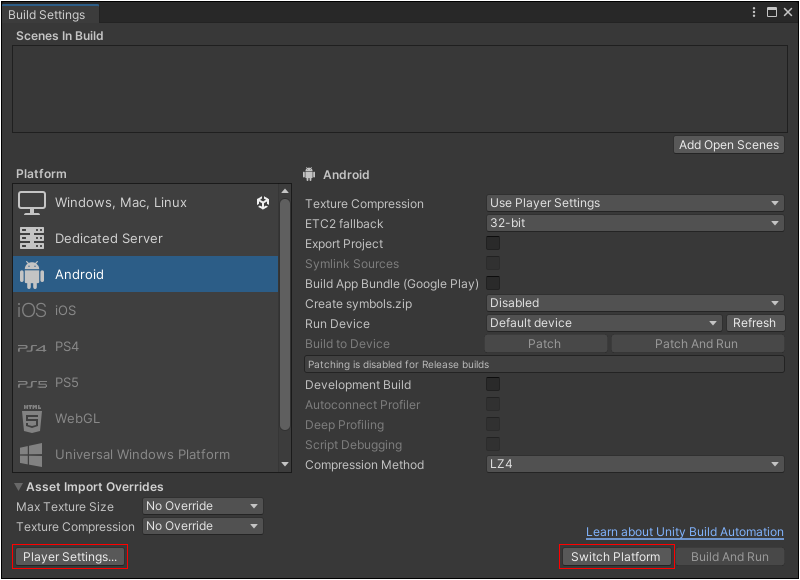Click the platform list scrollbar thumb
The width and height of the screenshot is (800, 580).
[285, 314]
